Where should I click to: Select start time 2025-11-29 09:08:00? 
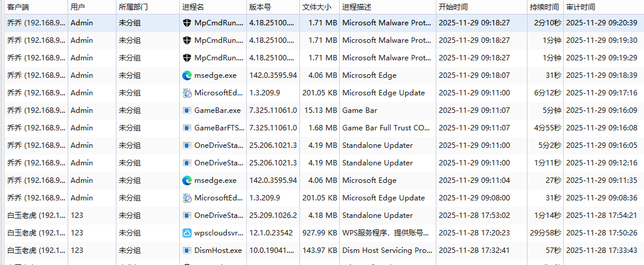474,198
